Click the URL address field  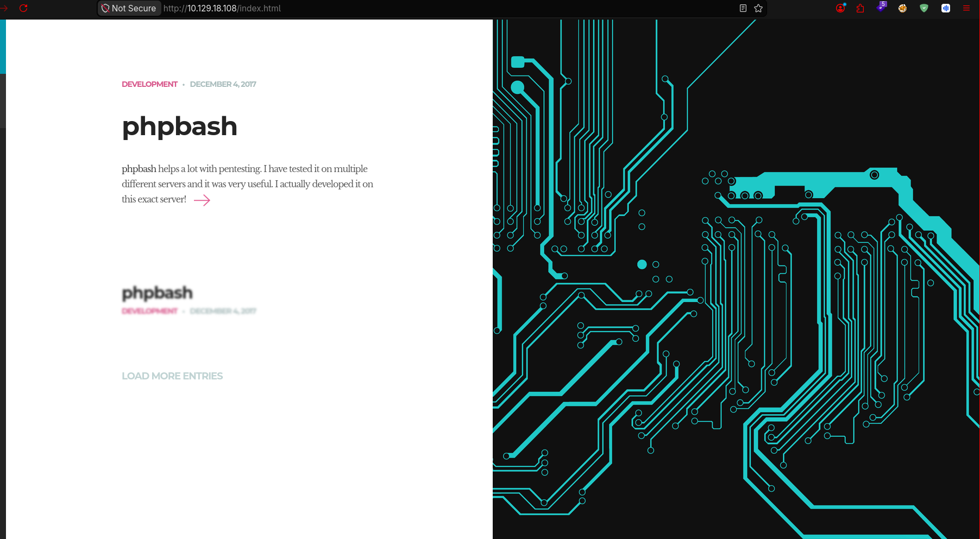pyautogui.click(x=445, y=8)
